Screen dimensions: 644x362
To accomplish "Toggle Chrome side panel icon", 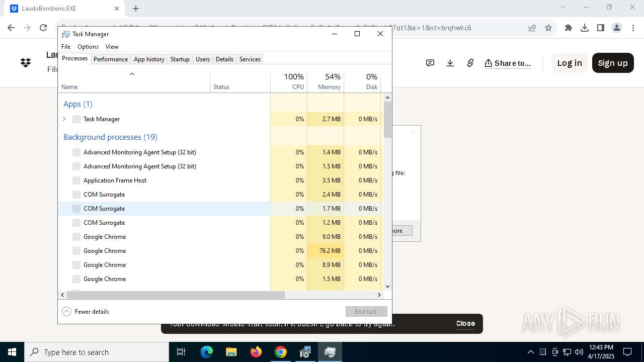I will tap(601, 28).
